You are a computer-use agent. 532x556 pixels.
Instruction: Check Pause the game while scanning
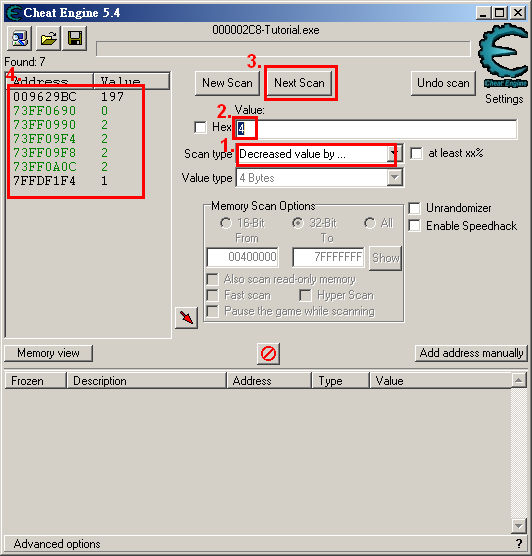[212, 311]
